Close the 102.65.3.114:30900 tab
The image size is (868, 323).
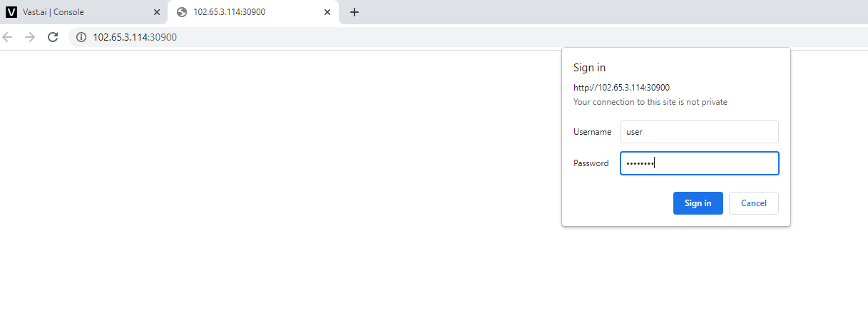327,12
